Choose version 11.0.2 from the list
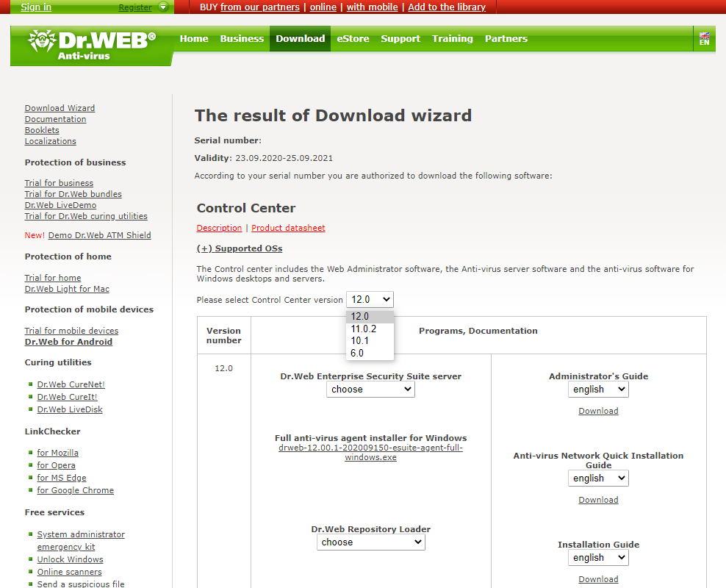Screen dimensions: 726x588 coord(370,329)
